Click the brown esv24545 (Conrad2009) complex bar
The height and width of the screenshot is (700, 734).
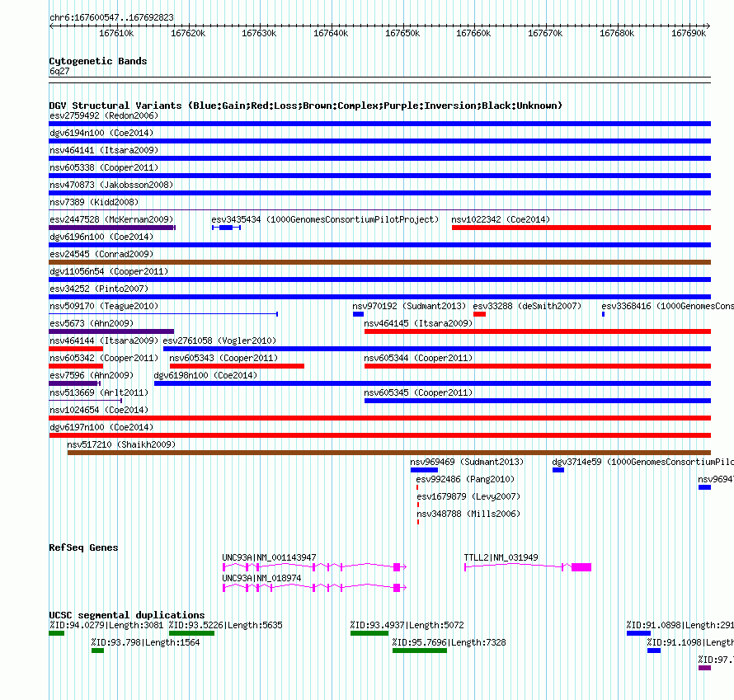point(379,262)
